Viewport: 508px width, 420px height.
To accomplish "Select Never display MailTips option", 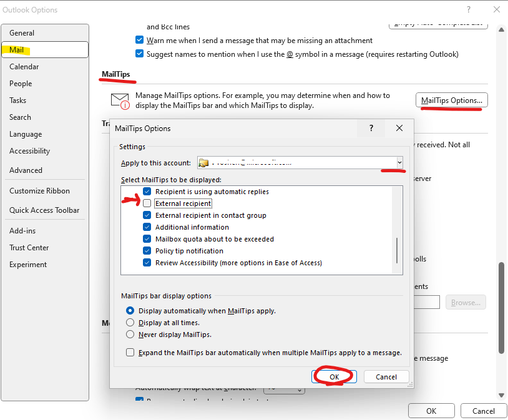I will tap(130, 334).
